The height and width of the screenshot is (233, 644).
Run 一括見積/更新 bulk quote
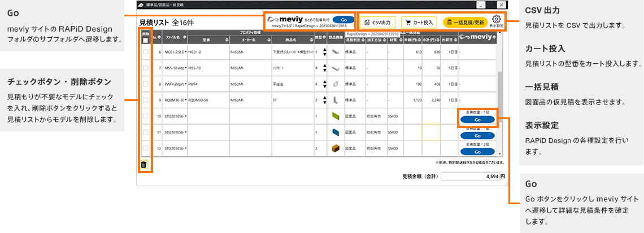coord(465,23)
